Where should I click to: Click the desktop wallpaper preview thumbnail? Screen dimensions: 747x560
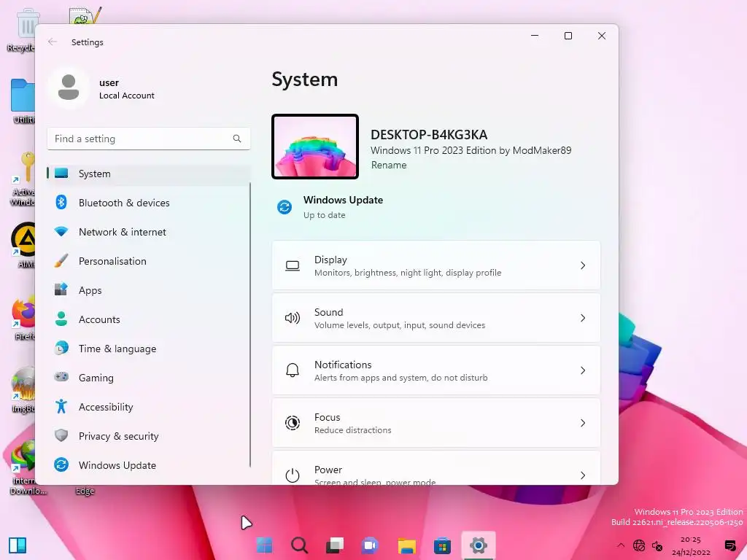pos(315,147)
